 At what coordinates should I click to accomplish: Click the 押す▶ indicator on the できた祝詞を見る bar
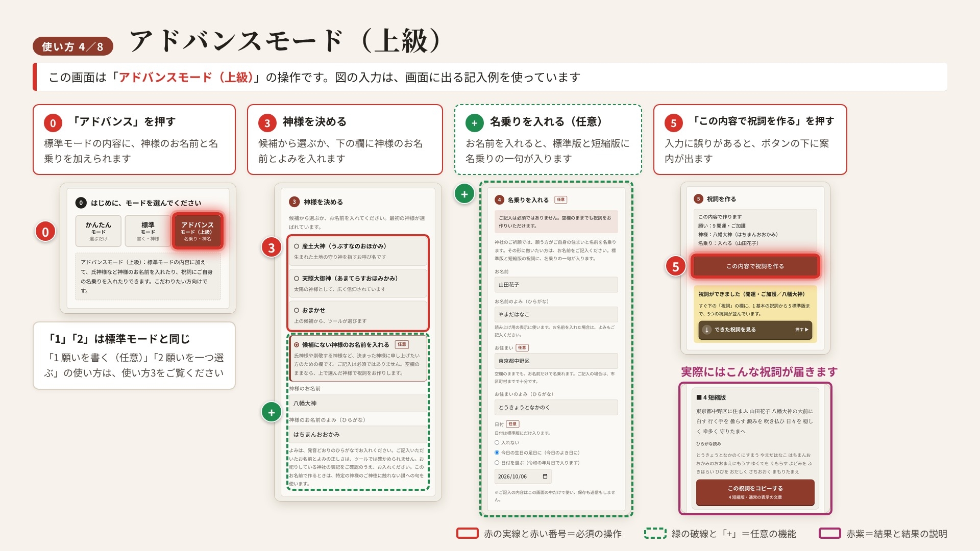(x=802, y=330)
